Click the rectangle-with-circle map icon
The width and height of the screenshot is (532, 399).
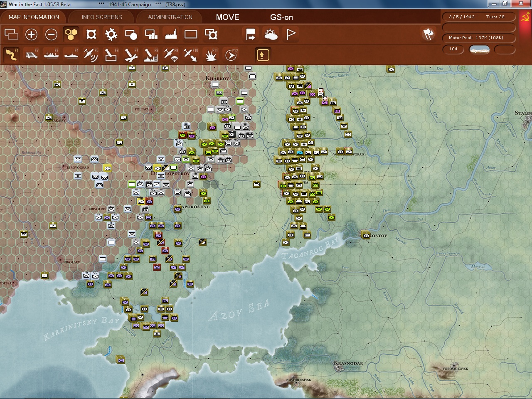pos(131,34)
